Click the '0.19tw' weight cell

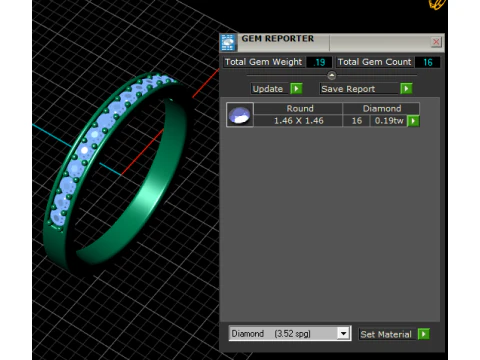tap(389, 121)
